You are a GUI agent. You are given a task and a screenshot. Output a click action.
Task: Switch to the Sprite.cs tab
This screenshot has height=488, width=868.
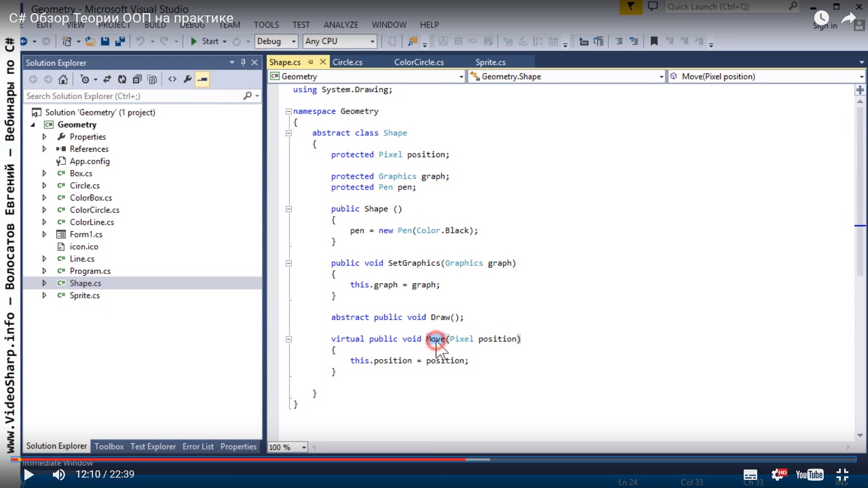pos(491,62)
